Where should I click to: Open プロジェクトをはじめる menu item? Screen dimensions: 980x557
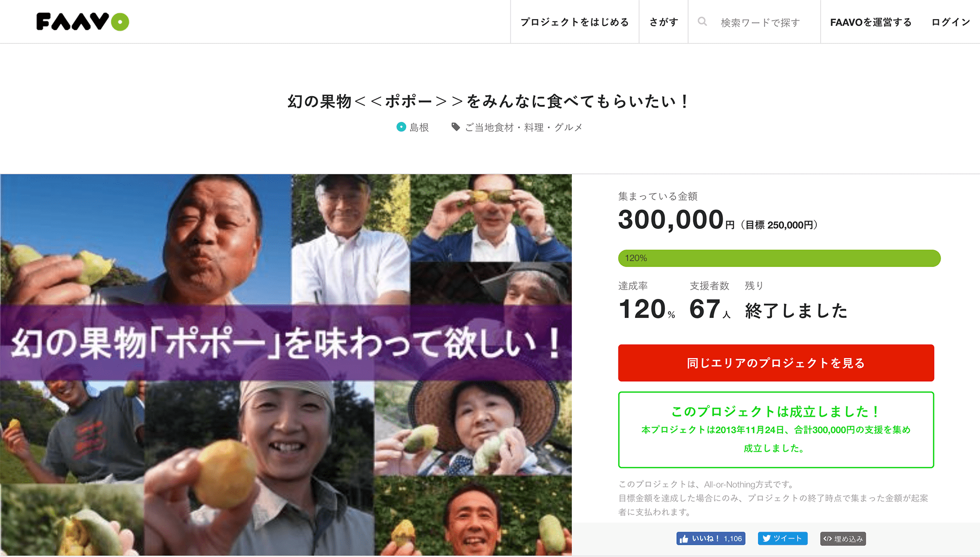click(575, 22)
